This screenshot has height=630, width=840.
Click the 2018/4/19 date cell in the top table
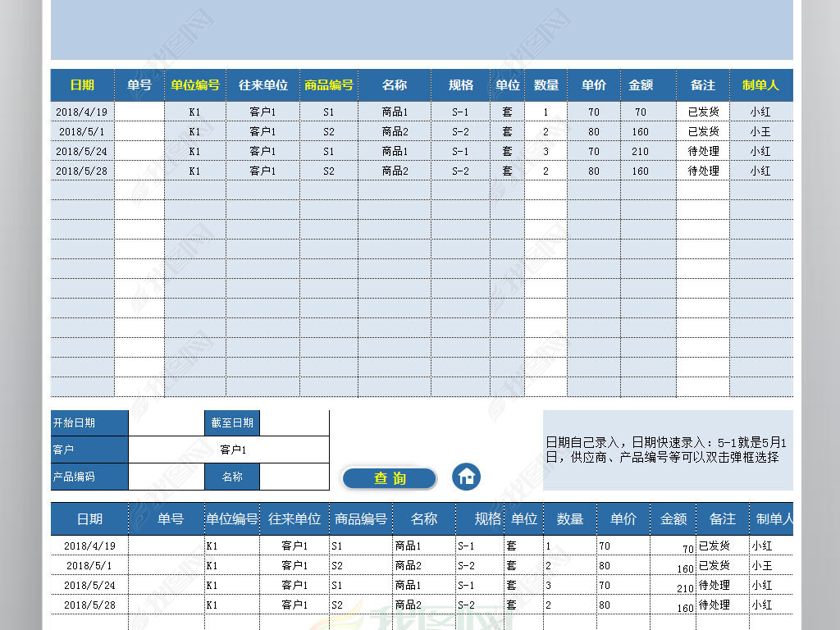click(x=82, y=112)
